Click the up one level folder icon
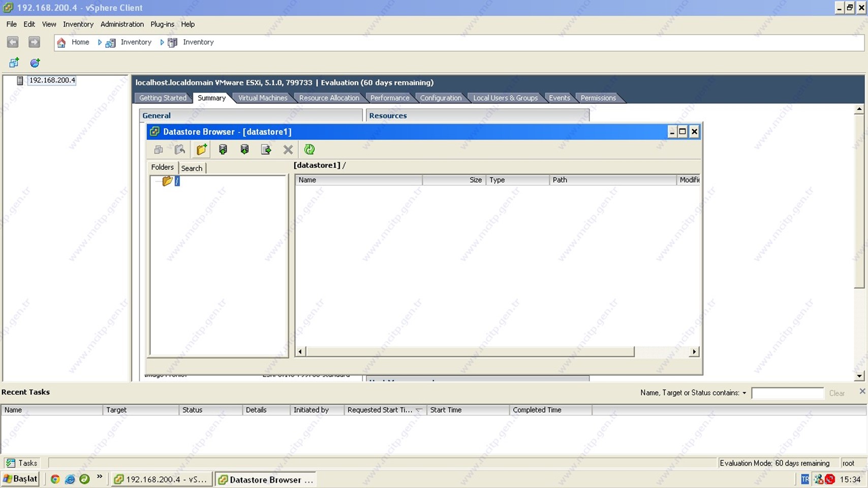Image resolution: width=868 pixels, height=488 pixels. coord(179,149)
